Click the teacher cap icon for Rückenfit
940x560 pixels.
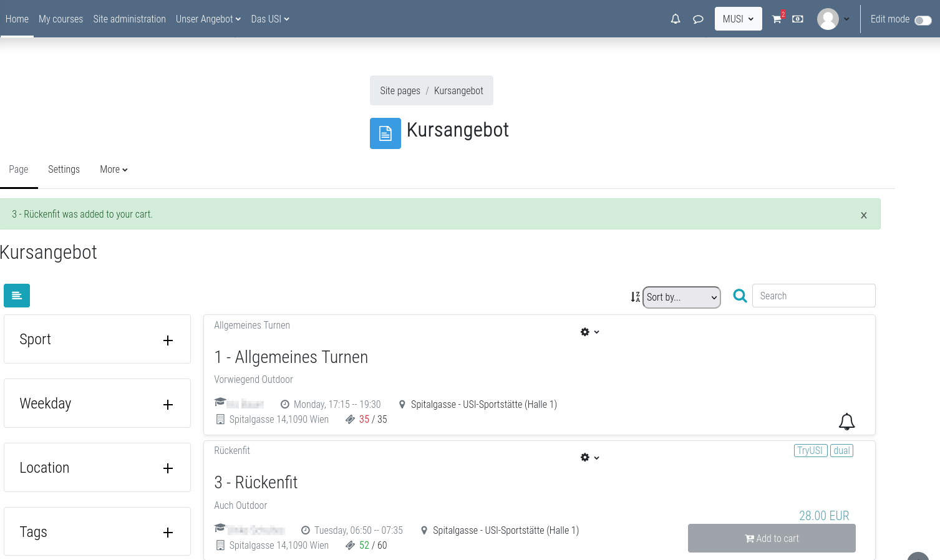tap(220, 528)
